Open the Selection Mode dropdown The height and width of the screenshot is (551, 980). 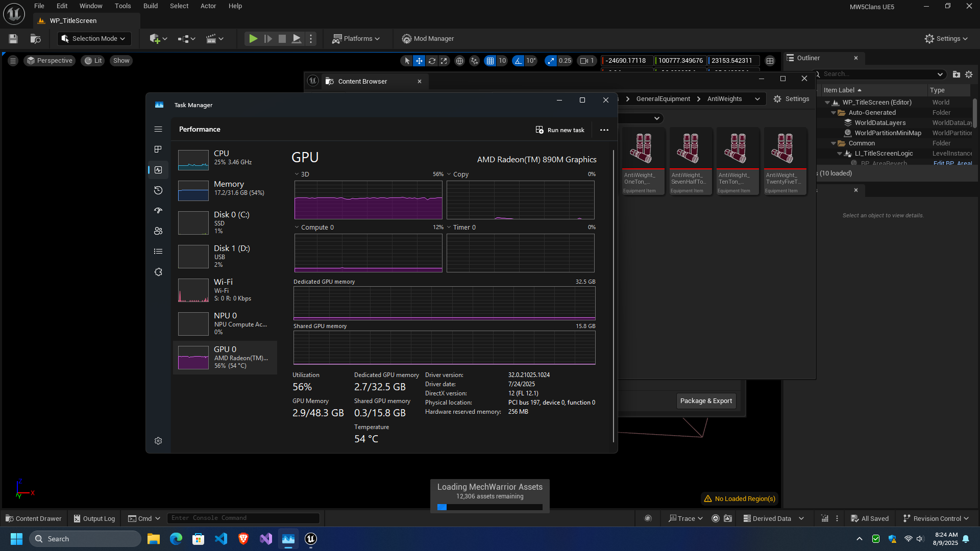click(94, 39)
